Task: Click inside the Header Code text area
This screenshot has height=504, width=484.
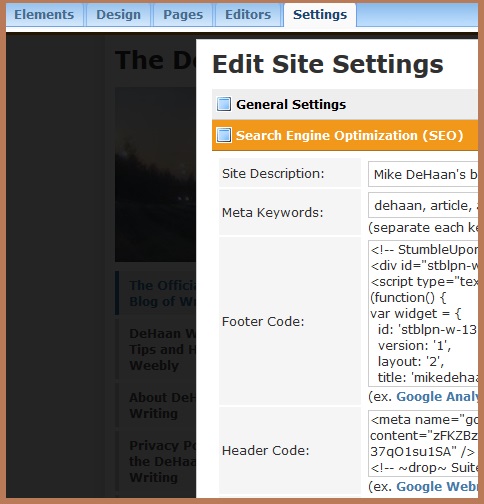Action: [x=423, y=443]
